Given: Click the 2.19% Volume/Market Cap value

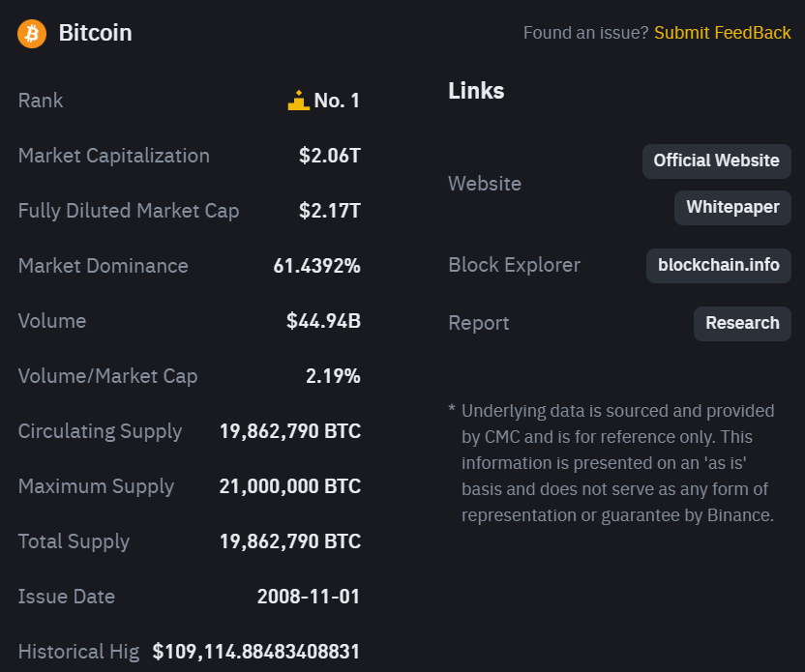Looking at the screenshot, I should tap(333, 376).
